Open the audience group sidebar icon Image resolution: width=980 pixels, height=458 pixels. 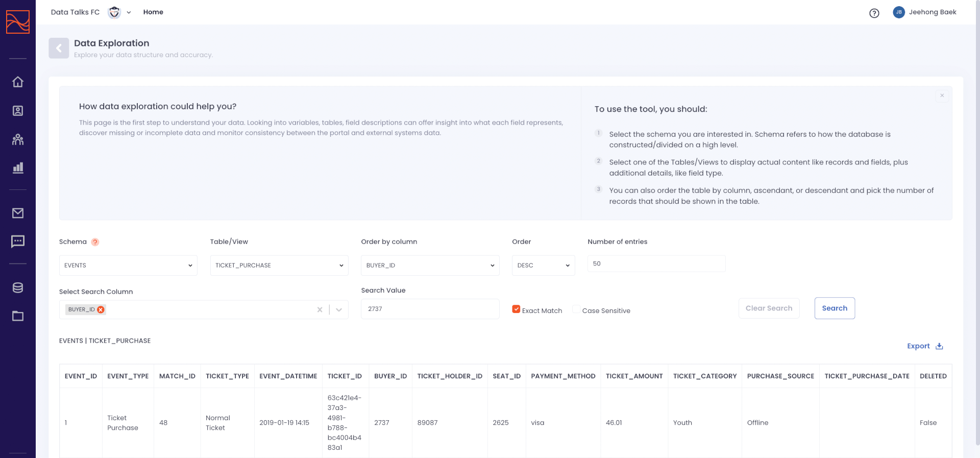(x=18, y=139)
